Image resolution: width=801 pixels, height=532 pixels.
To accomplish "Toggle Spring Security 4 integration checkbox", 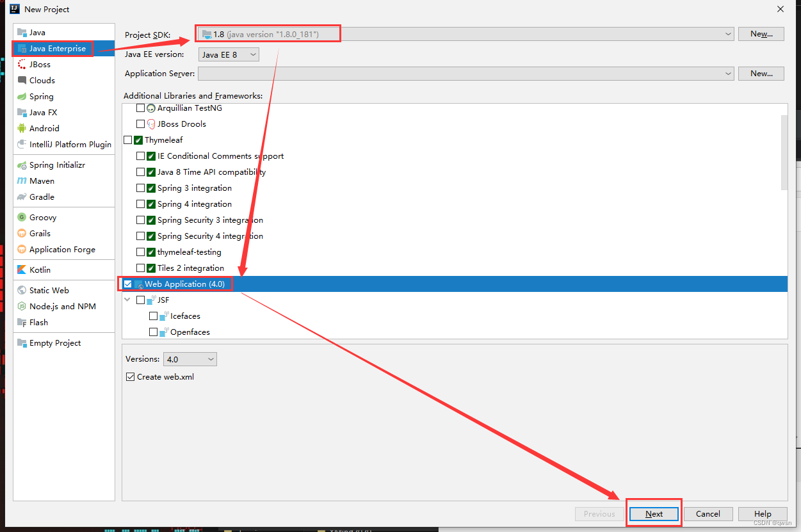I will pos(141,236).
